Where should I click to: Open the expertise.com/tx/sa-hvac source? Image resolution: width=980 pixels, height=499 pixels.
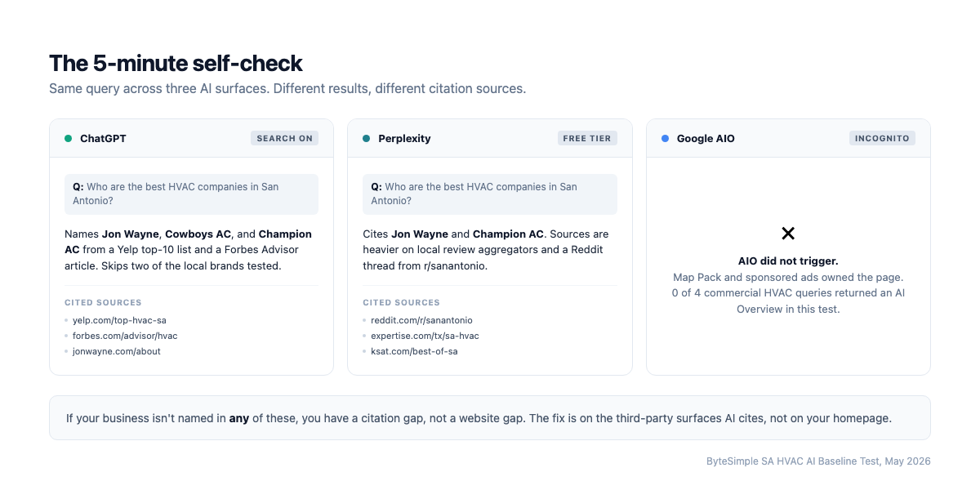point(425,336)
